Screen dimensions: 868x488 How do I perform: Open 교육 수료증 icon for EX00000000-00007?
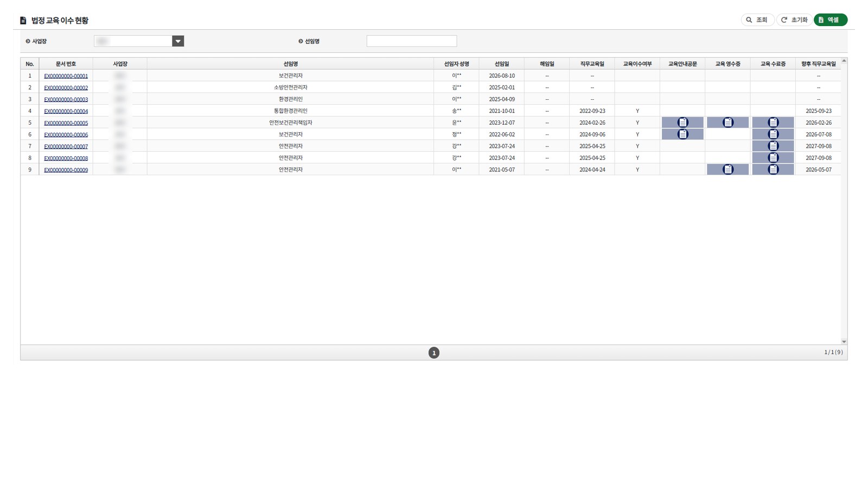[773, 146]
